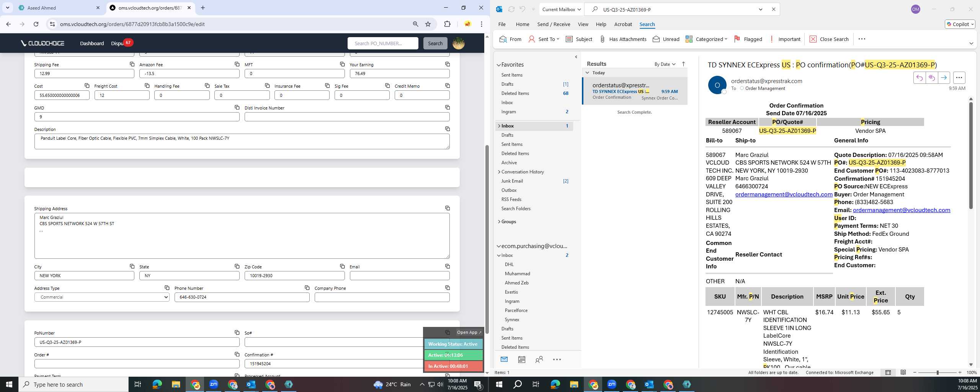Expand the Conversation History folder

click(499, 172)
